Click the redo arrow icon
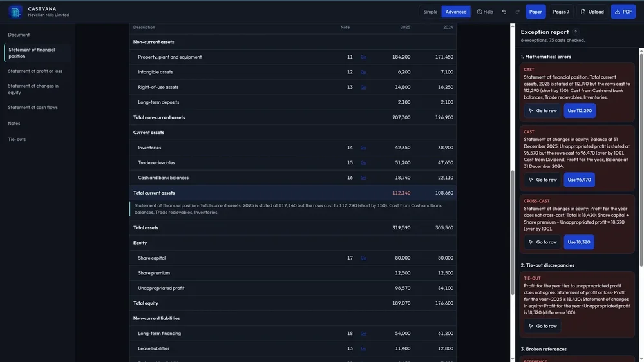 tap(518, 12)
